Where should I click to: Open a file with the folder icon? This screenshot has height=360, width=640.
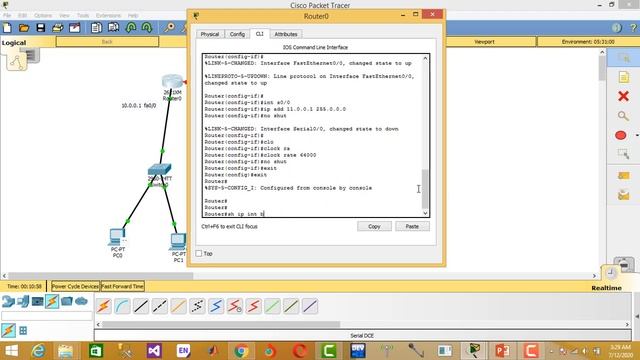(24, 28)
